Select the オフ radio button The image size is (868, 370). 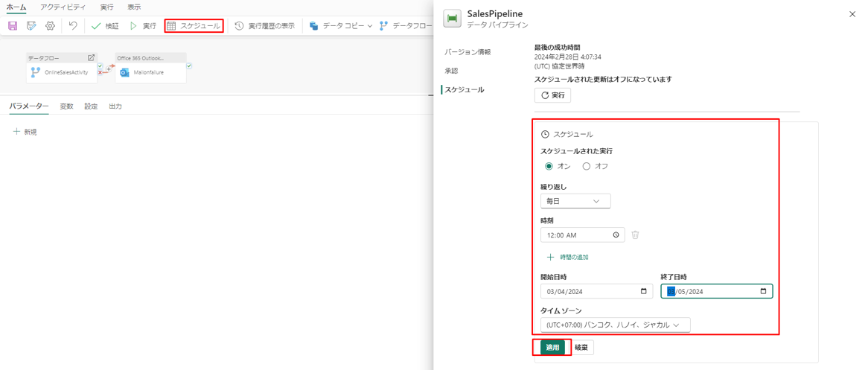pyautogui.click(x=587, y=167)
